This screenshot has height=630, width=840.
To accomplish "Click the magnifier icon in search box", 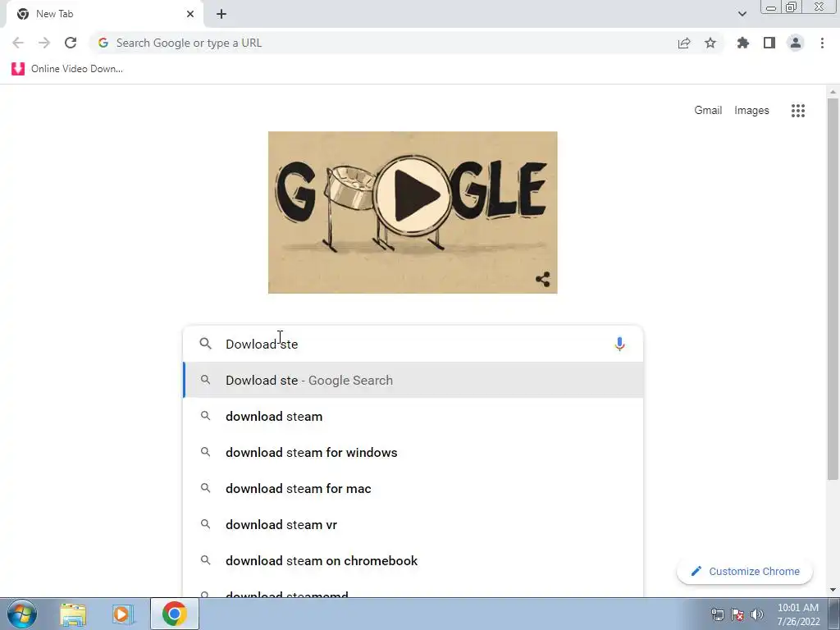I will 206,344.
